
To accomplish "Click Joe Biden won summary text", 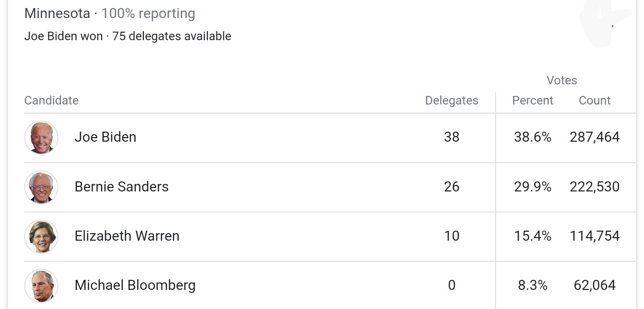I will [x=63, y=36].
